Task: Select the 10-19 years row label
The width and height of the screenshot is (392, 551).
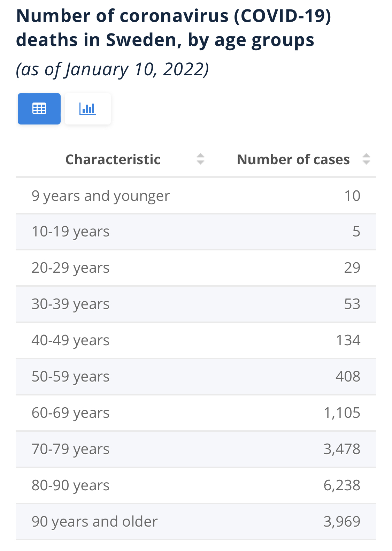Action: 70,232
